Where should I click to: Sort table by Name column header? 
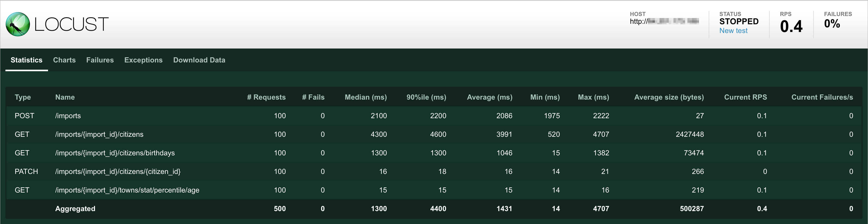click(65, 97)
